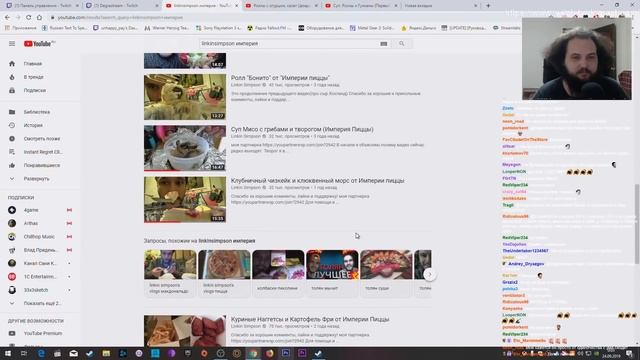Open Клубничный чизкейк и клюквенный морс title
This screenshot has height=360, width=640.
coord(318,180)
